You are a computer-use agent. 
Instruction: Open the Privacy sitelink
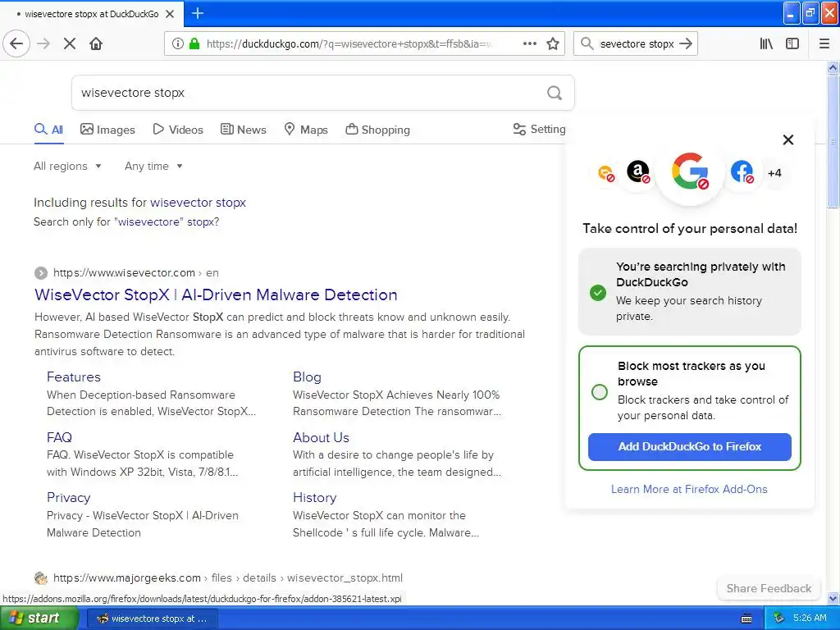coord(69,498)
